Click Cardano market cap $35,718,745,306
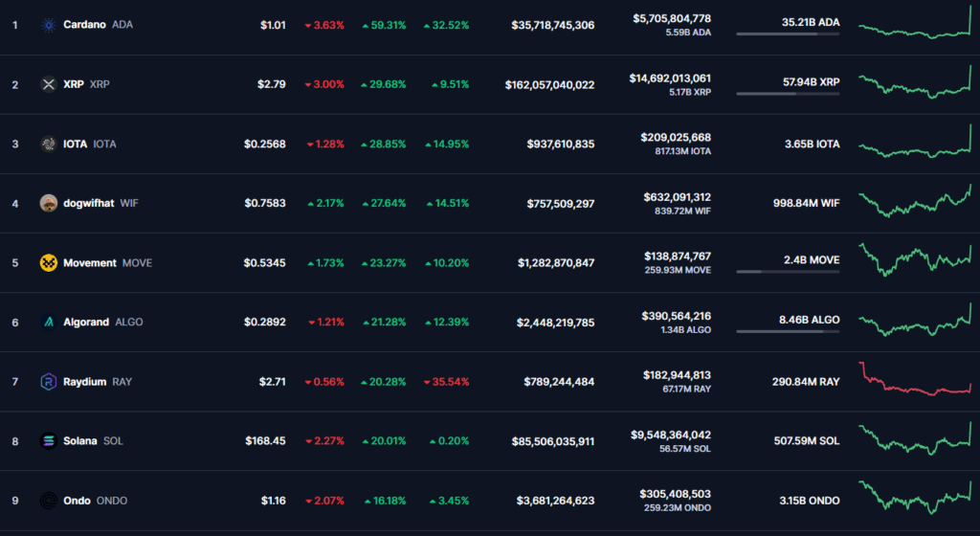 tap(552, 25)
